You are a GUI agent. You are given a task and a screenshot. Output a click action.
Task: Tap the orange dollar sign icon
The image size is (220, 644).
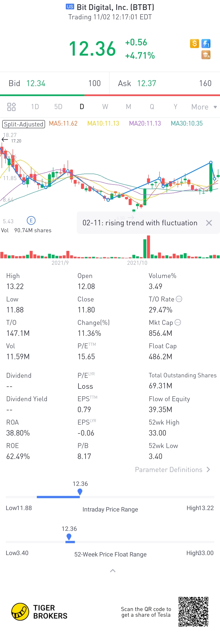[194, 44]
